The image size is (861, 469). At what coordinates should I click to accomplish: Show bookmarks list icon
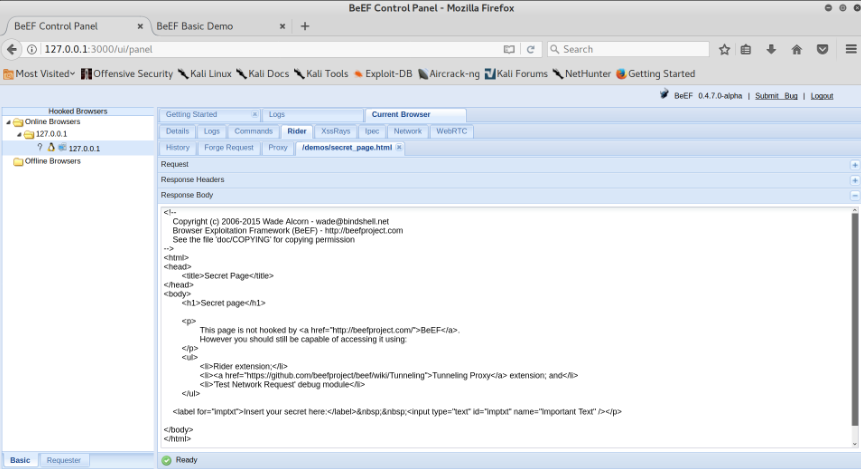(746, 49)
